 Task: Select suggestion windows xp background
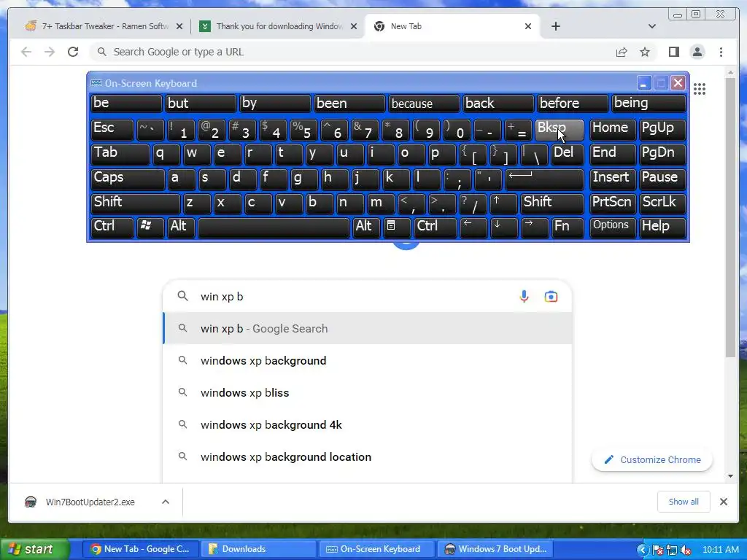click(x=368, y=360)
